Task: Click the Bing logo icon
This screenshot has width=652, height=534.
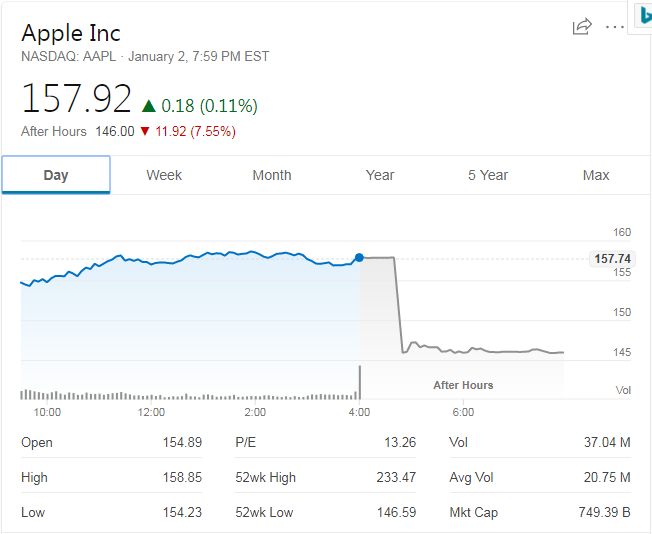Action: pyautogui.click(x=641, y=16)
